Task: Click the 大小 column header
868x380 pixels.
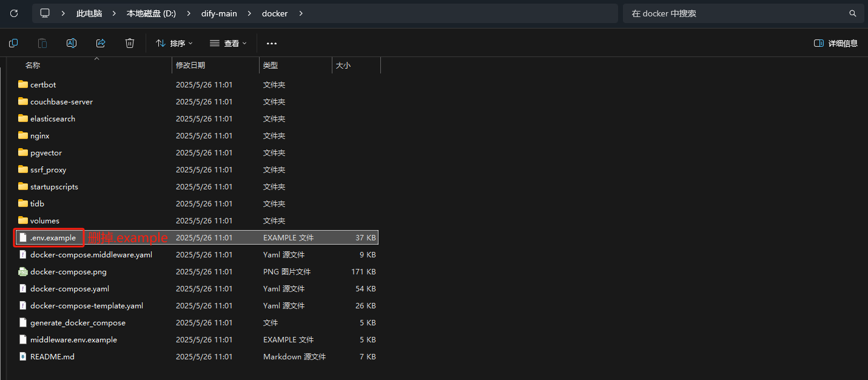Action: pos(343,65)
